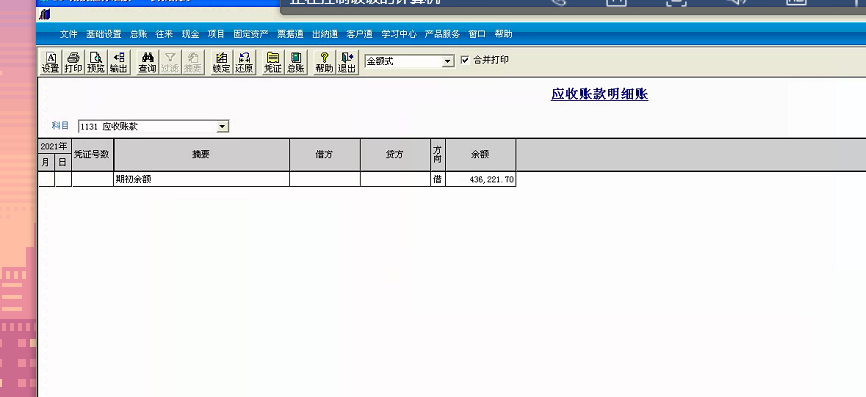Open the 总账 general ledger icon
The image size is (866, 397).
pyautogui.click(x=295, y=62)
